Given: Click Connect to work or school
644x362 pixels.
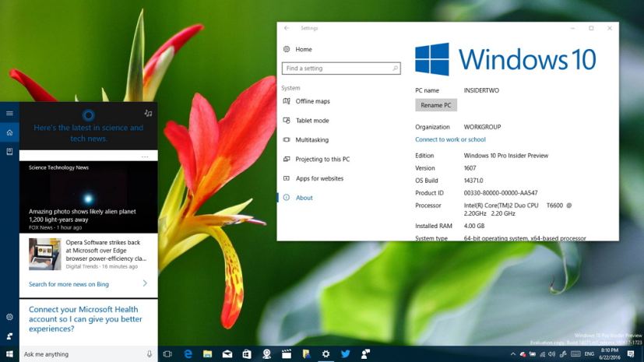Looking at the screenshot, I should coord(450,139).
